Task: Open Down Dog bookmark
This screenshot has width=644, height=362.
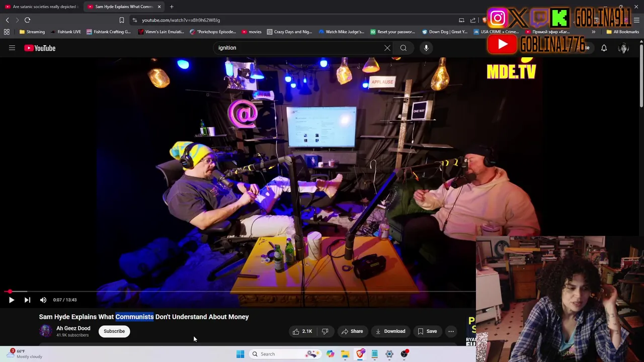Action: [444, 32]
